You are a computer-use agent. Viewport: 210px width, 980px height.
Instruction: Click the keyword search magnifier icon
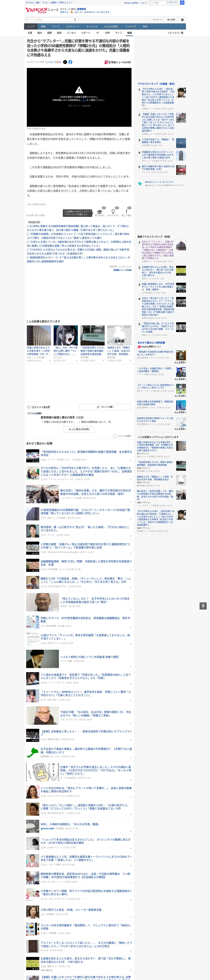tap(75, 19)
